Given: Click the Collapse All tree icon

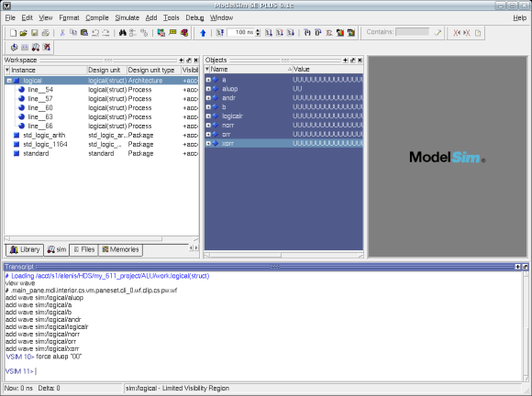Looking at the screenshot, I should coord(133,33).
